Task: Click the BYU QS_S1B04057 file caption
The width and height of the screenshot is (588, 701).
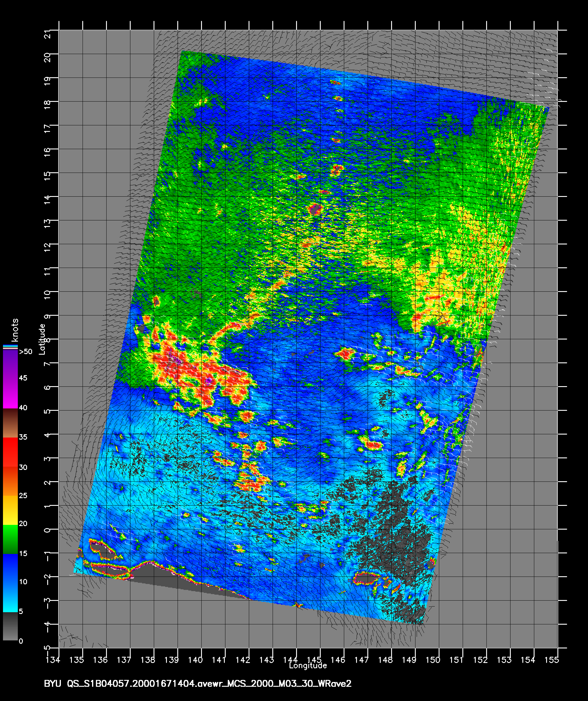Action: (x=197, y=684)
